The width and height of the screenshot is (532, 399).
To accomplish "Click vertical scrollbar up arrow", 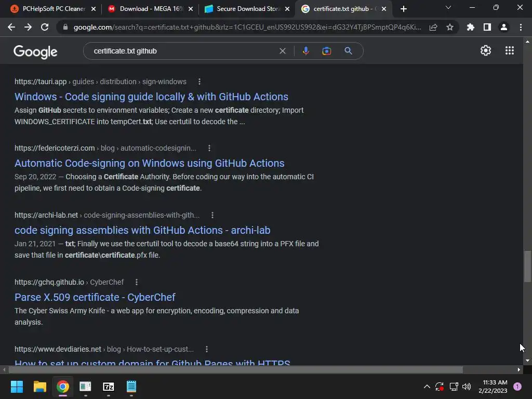I will [527, 42].
